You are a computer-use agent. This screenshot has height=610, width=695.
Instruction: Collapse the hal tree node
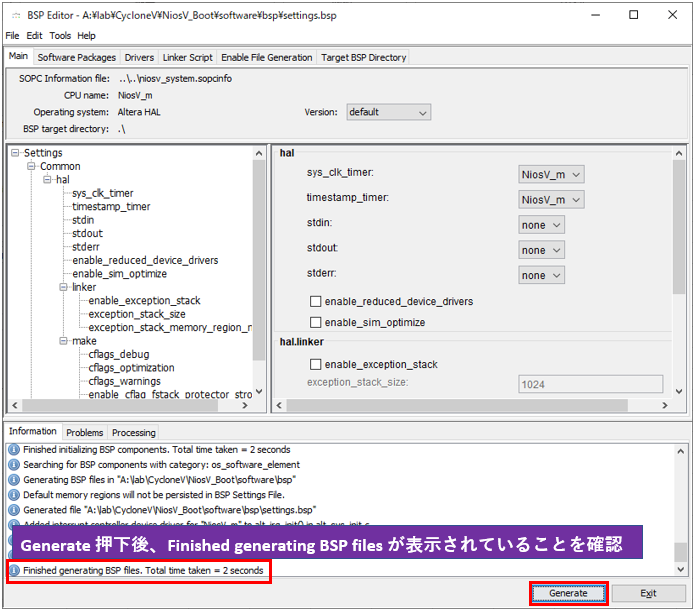click(x=47, y=180)
